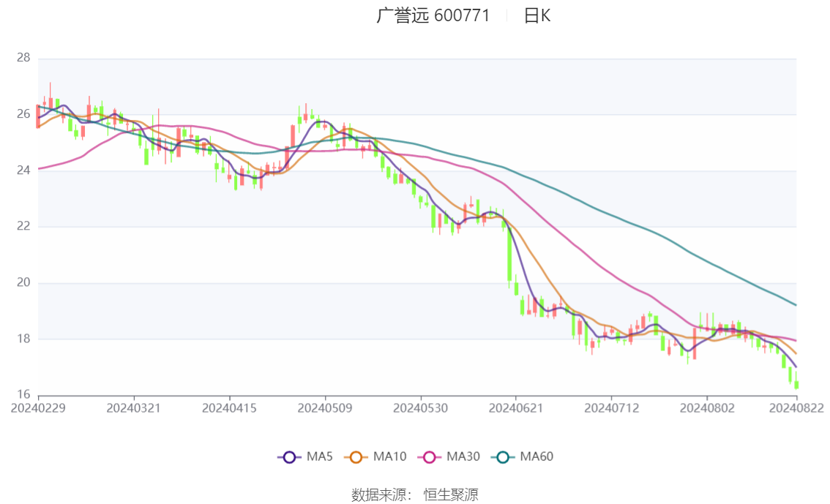Select the 20240712 date on the x-axis
The width and height of the screenshot is (830, 504).
(x=611, y=407)
